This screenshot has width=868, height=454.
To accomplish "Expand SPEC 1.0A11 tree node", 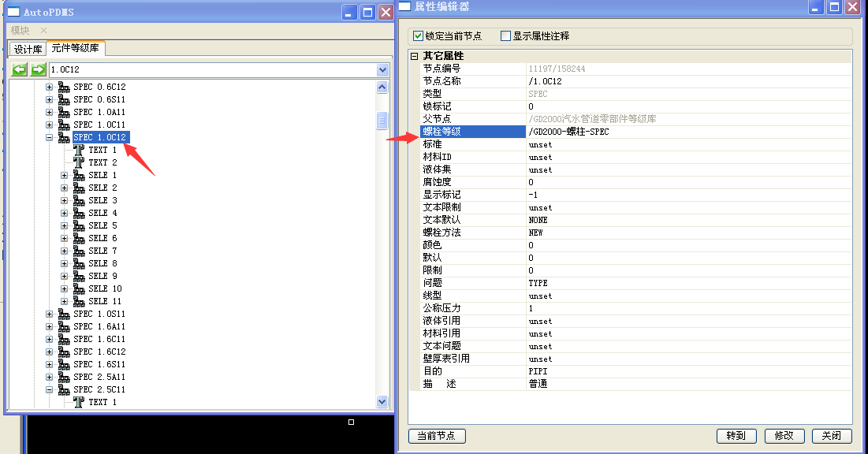I will pos(49,113).
